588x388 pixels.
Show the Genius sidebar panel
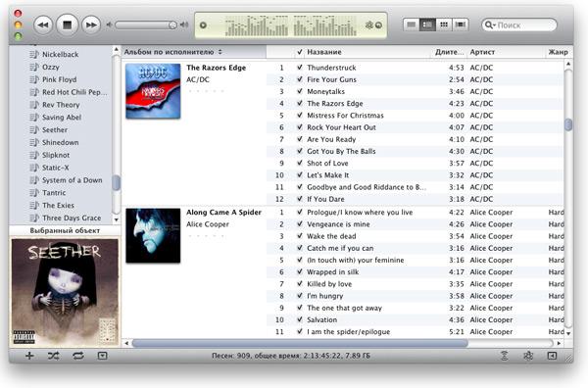click(x=552, y=356)
